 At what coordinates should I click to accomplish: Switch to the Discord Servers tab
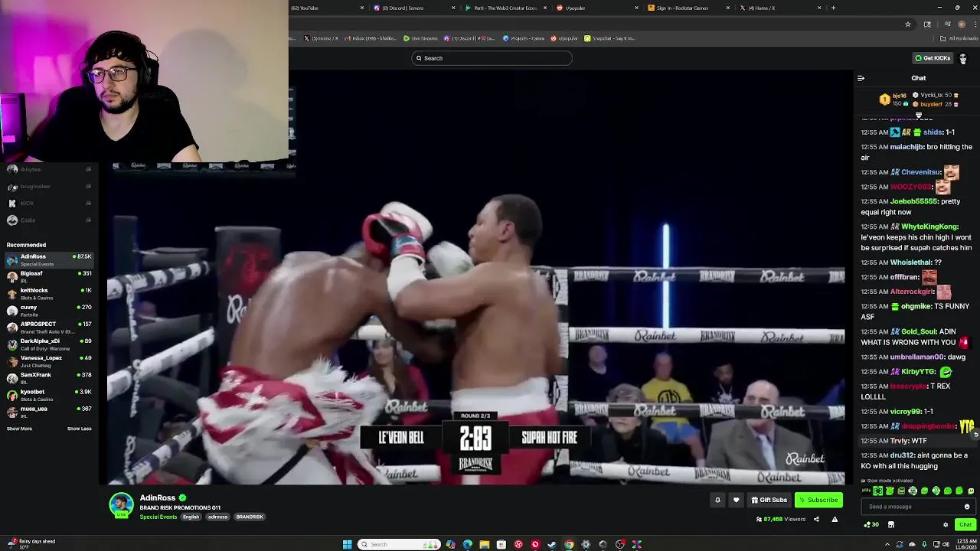(413, 8)
